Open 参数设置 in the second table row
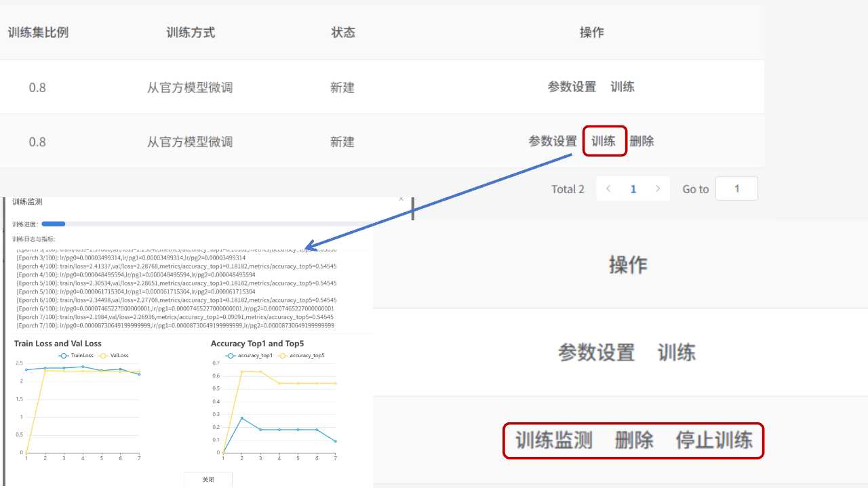 pyautogui.click(x=553, y=141)
